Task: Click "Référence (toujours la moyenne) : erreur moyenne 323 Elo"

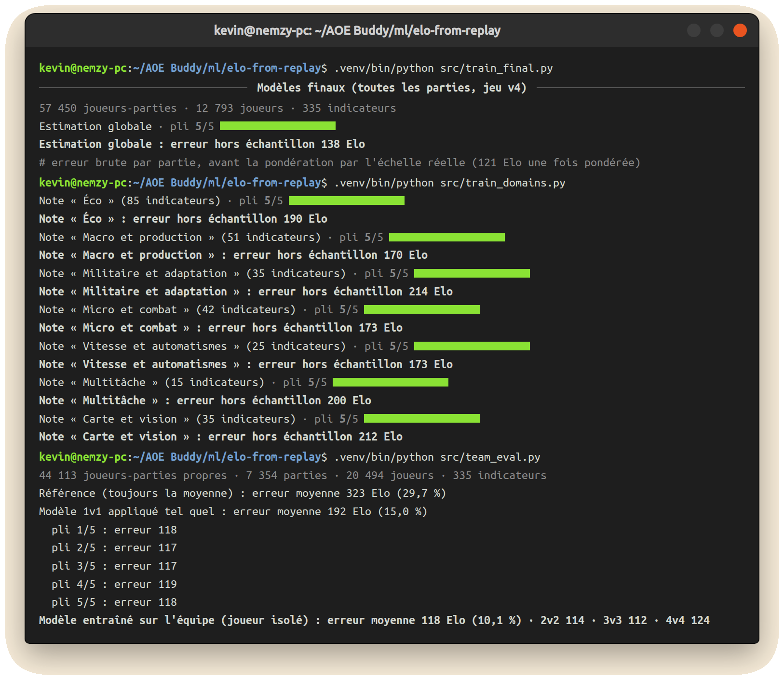Action: pyautogui.click(x=215, y=493)
